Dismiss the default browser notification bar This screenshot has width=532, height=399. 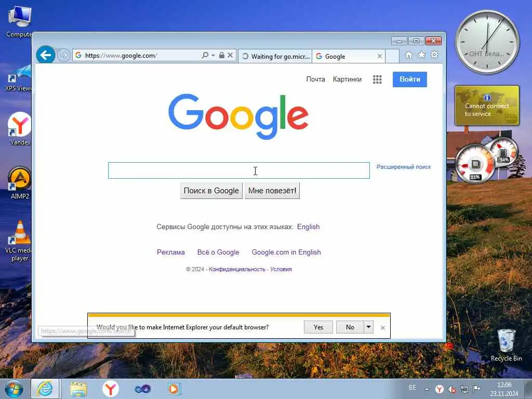pos(383,328)
